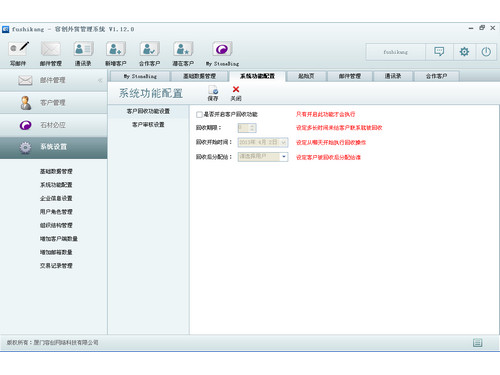Select 客户回收功能设置 in settings list

148,111
